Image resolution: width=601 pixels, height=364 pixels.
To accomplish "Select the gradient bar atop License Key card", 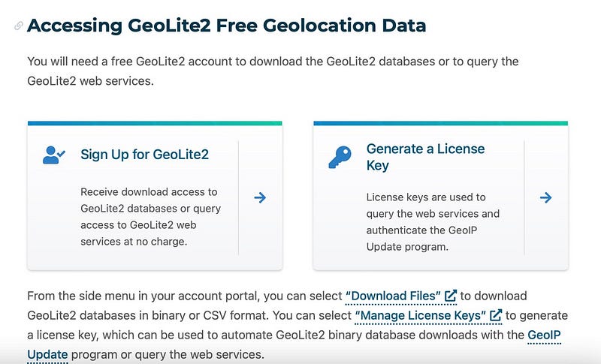I will [x=440, y=123].
